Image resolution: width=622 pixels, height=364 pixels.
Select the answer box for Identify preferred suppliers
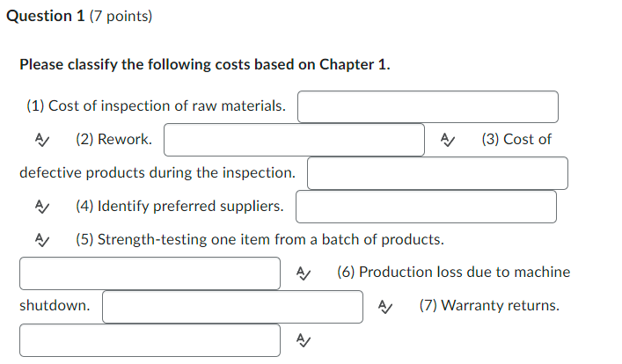[426, 207]
